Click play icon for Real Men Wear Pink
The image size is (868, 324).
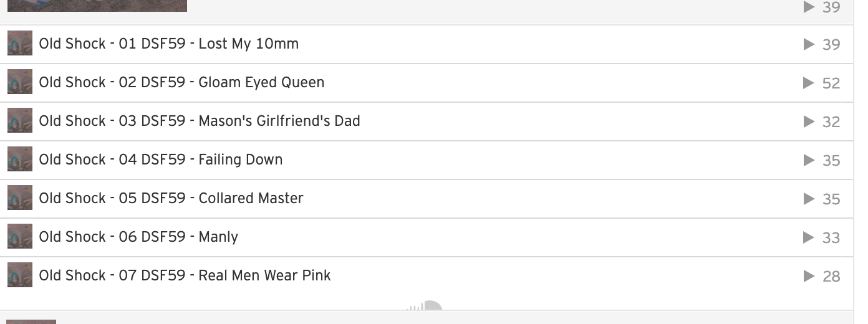click(x=809, y=276)
